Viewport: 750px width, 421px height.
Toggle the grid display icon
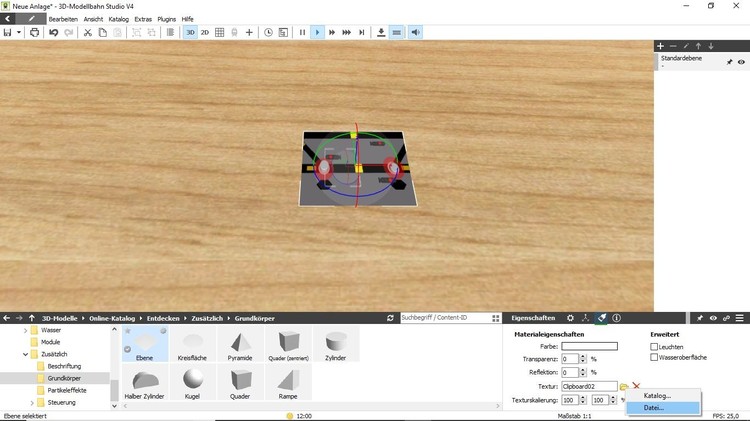click(x=220, y=33)
